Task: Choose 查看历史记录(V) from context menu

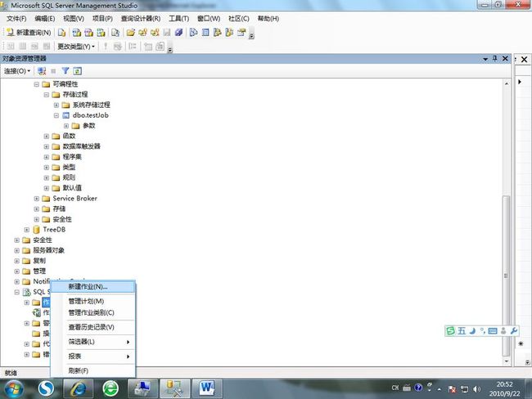Action: click(x=92, y=327)
